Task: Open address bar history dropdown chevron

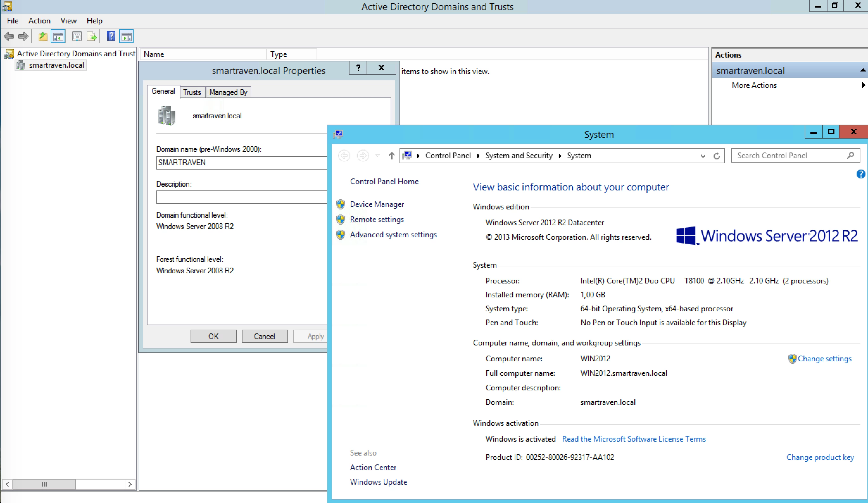Action: coord(703,156)
